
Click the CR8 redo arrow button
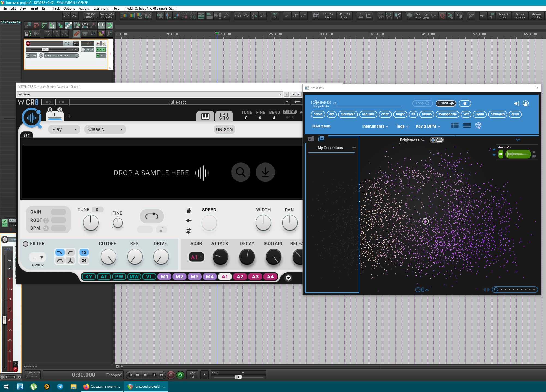click(x=62, y=102)
